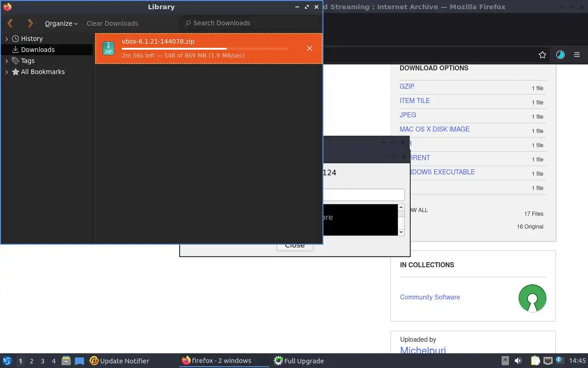Cancel the vbox zip download

(x=310, y=48)
